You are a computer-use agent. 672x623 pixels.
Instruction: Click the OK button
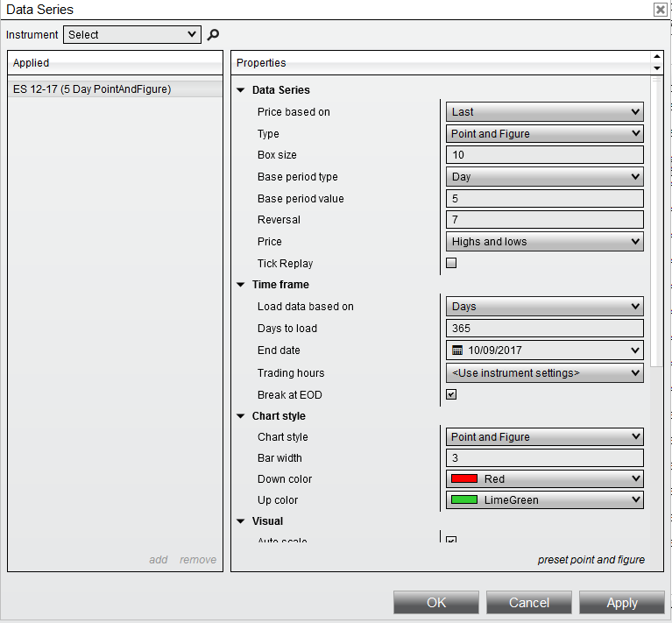436,603
